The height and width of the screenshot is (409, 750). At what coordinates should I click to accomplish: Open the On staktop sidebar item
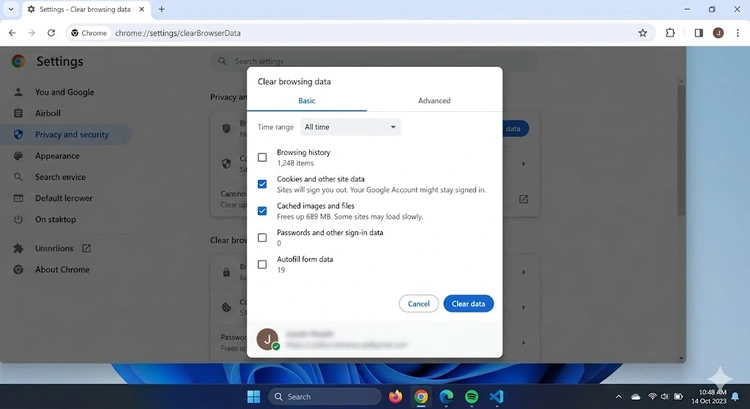[55, 220]
